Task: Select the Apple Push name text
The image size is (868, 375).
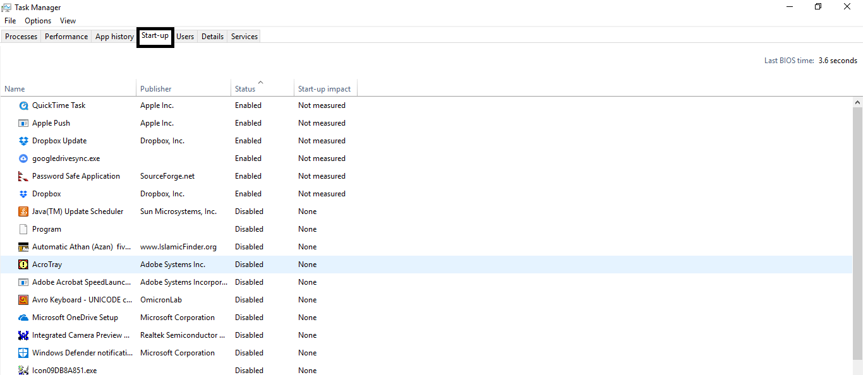Action: click(51, 123)
